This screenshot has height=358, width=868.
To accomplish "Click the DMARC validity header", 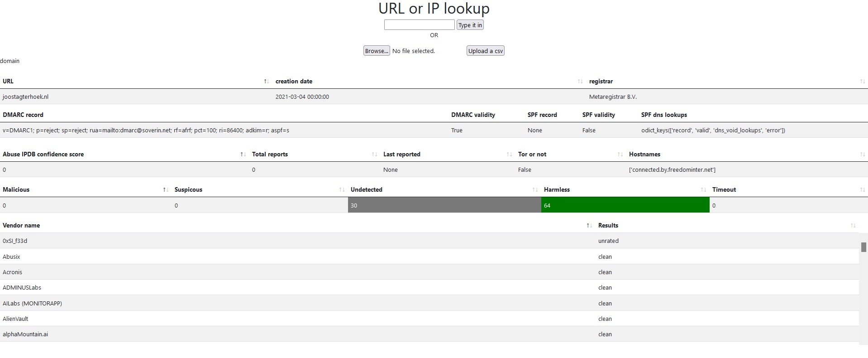I will coord(473,115).
